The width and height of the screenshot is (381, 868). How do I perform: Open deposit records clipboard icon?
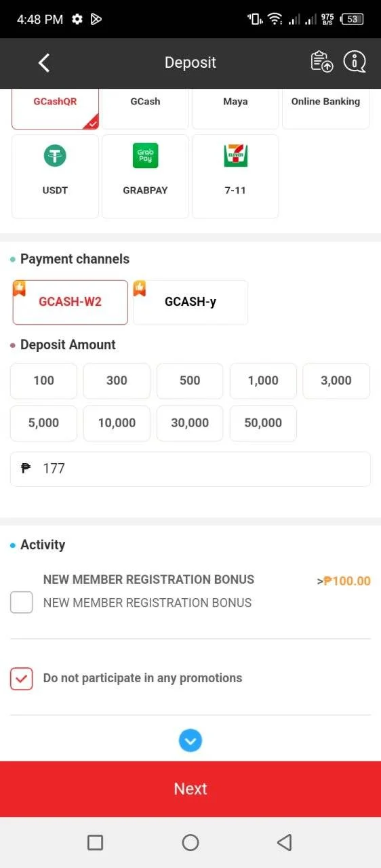322,62
